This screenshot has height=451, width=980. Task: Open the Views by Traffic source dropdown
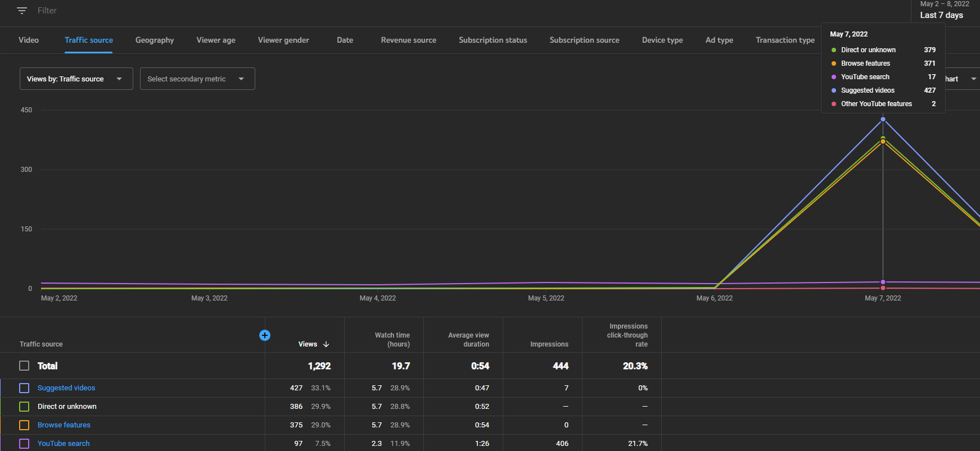[76, 79]
